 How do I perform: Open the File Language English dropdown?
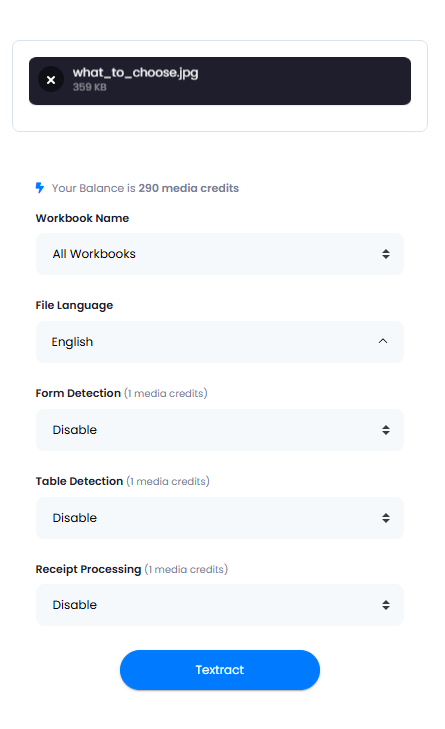click(219, 342)
